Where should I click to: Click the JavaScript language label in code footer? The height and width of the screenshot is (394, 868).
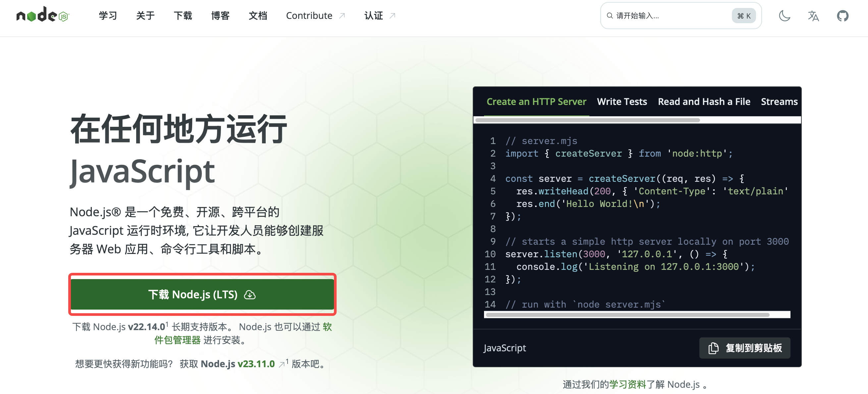(x=505, y=348)
